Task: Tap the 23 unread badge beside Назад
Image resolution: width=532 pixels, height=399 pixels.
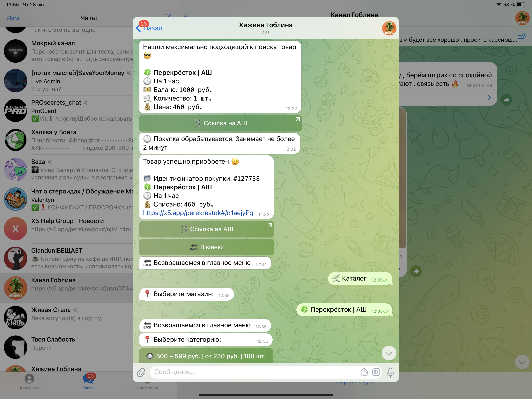Action: pos(144,24)
